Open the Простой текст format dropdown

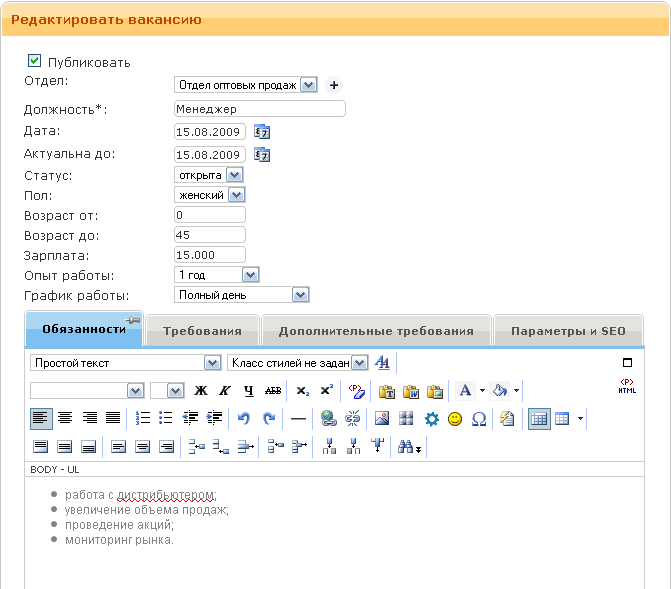pyautogui.click(x=211, y=363)
